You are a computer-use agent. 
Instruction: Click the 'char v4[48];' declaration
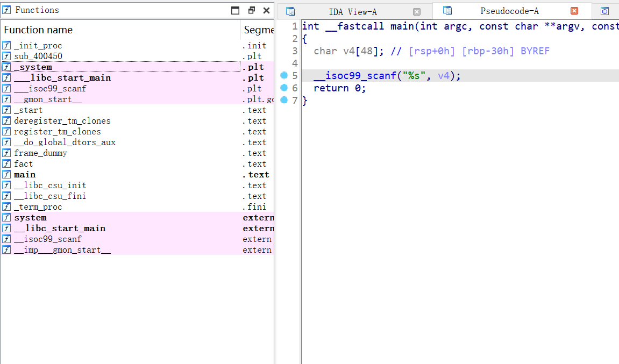coord(348,51)
